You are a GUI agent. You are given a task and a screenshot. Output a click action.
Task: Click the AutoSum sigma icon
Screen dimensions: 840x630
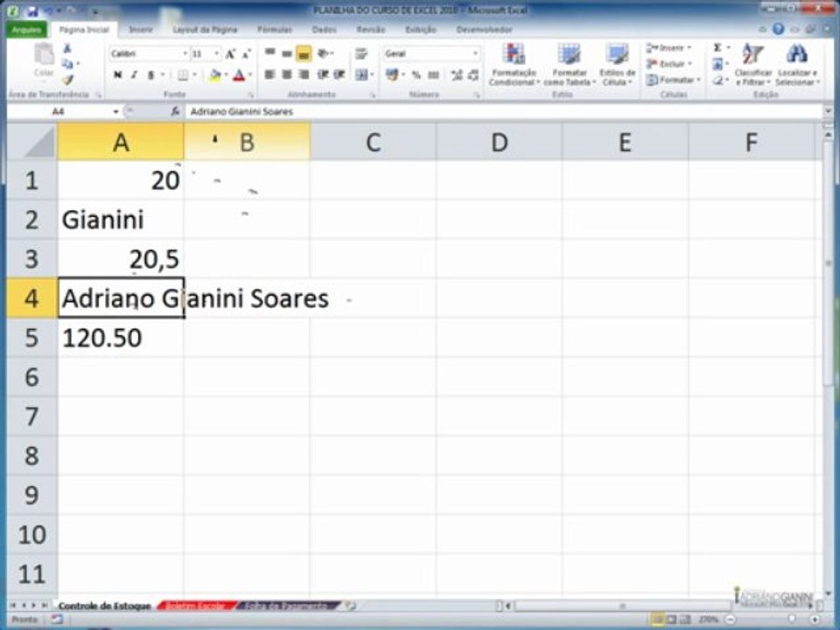[x=717, y=47]
